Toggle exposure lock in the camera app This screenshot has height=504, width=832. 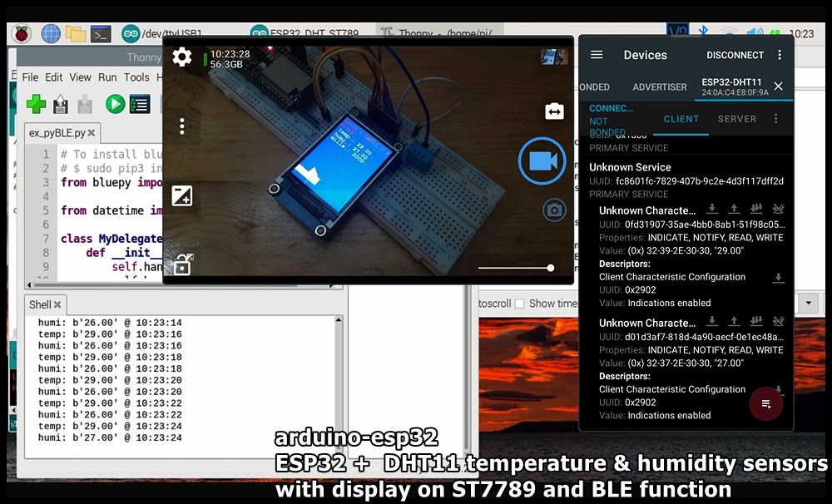click(181, 264)
